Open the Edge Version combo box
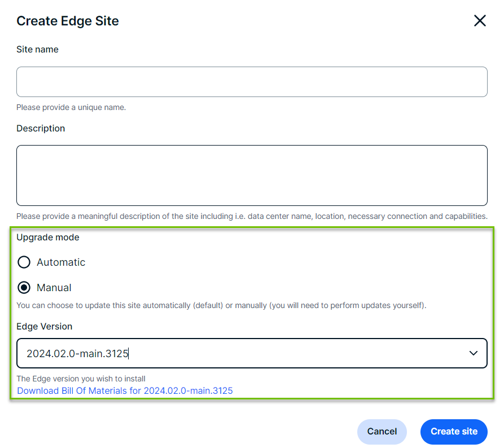Image resolution: width=504 pixels, height=448 pixels. pos(243,353)
